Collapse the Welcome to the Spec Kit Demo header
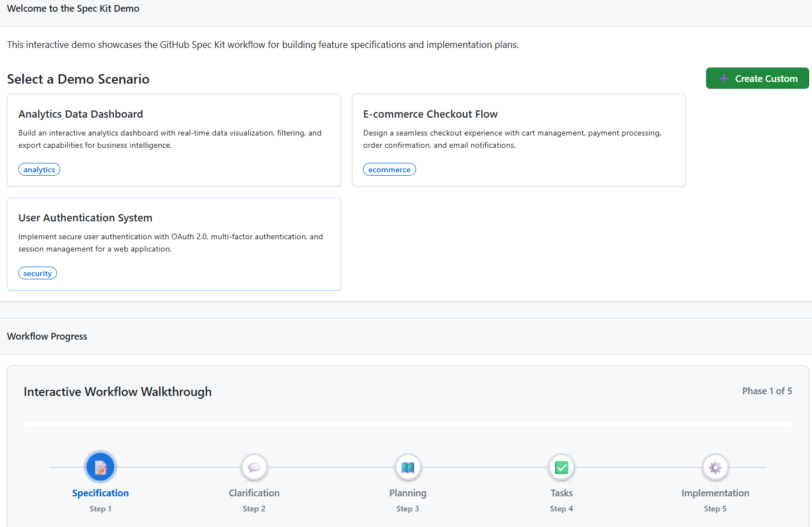This screenshot has width=812, height=527. pyautogui.click(x=72, y=8)
